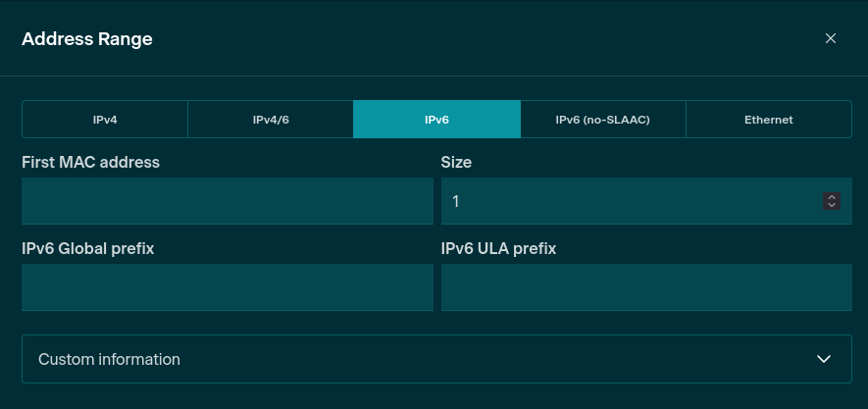This screenshot has height=409, width=868.
Task: Increase Size with the up arrow
Action: [832, 197]
